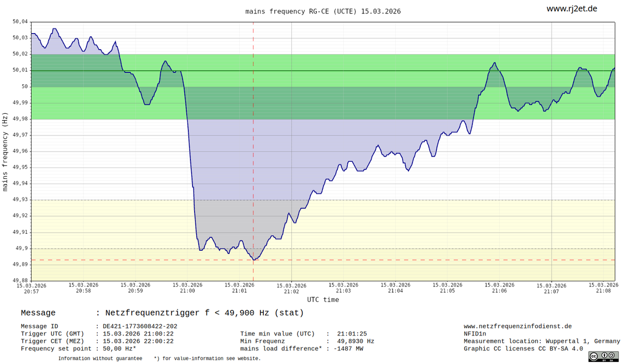The height and width of the screenshot is (364, 621).
Task: Click the 'Trigger UTC (GMT)' field label
Action: 53,333
